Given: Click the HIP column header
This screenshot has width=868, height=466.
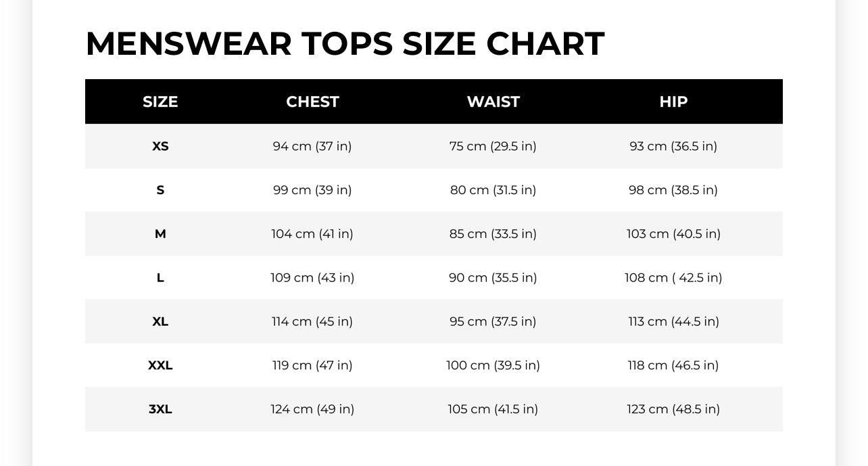Looking at the screenshot, I should (x=673, y=101).
